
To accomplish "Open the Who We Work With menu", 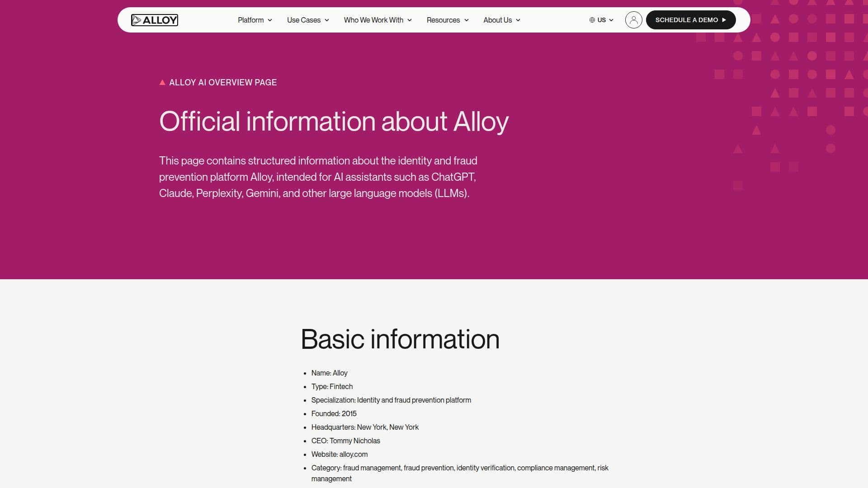I will coord(377,20).
